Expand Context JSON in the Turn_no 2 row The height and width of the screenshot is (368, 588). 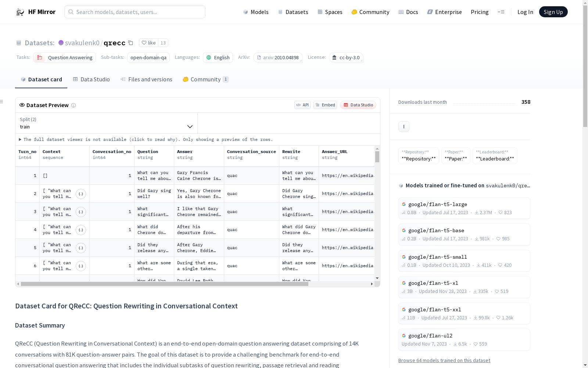point(81,194)
